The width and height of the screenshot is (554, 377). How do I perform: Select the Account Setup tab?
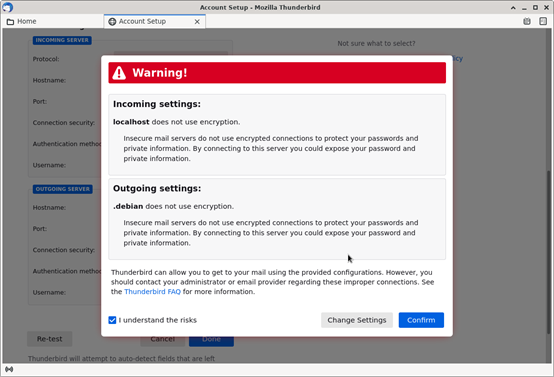tap(154, 22)
